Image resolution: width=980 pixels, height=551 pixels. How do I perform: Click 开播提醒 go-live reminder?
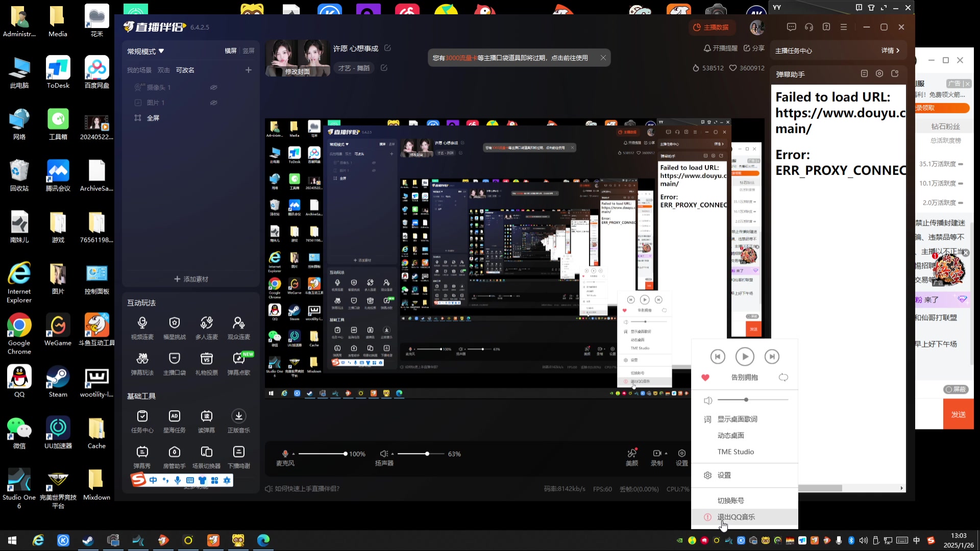point(721,48)
